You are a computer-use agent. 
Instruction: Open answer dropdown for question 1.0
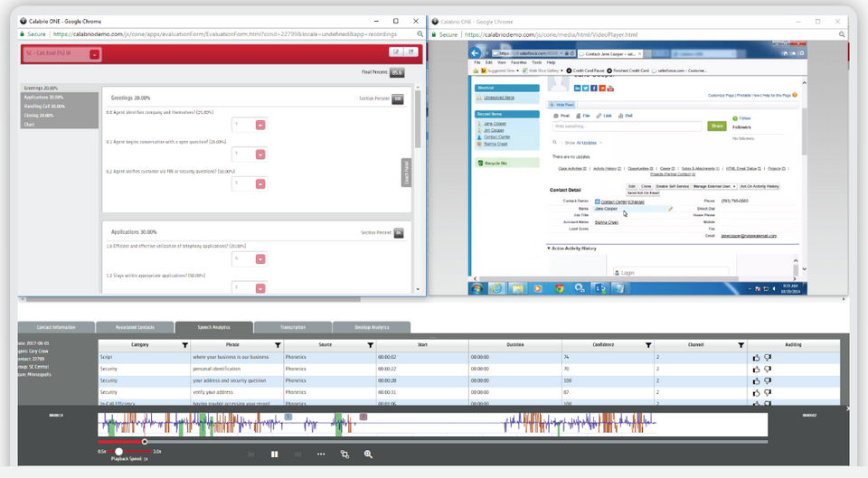tap(260, 259)
